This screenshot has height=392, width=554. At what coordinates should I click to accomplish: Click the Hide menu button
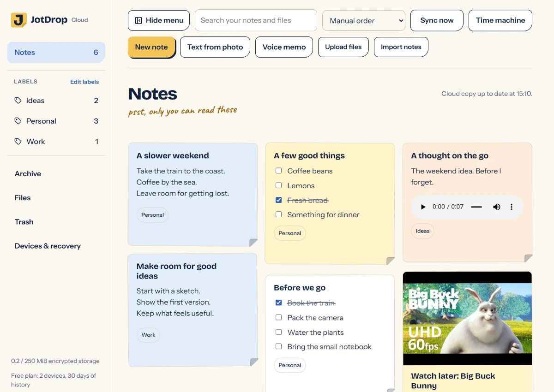coord(159,20)
